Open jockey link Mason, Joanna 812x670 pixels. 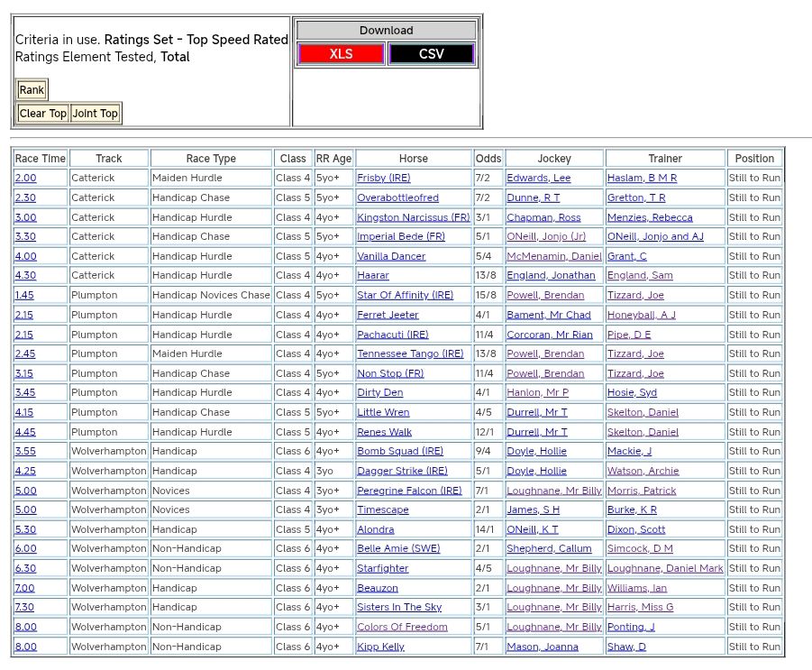pos(543,647)
